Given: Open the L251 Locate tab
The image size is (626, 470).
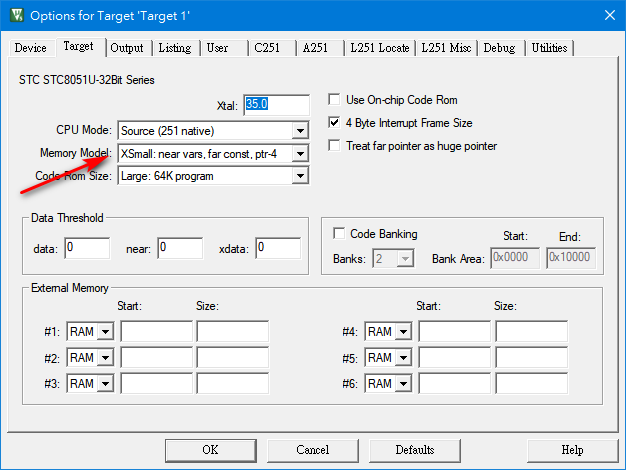Looking at the screenshot, I should (x=380, y=48).
